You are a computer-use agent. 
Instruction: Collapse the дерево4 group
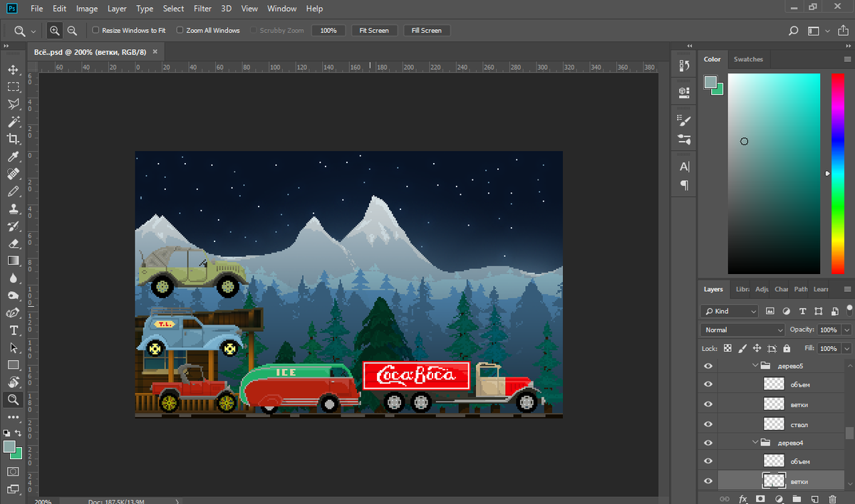point(755,443)
